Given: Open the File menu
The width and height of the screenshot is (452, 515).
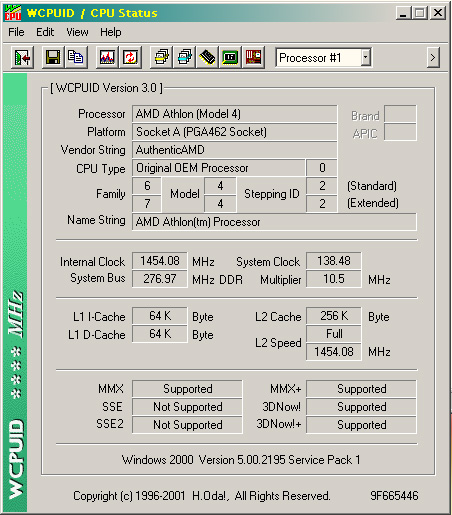Looking at the screenshot, I should click(16, 32).
